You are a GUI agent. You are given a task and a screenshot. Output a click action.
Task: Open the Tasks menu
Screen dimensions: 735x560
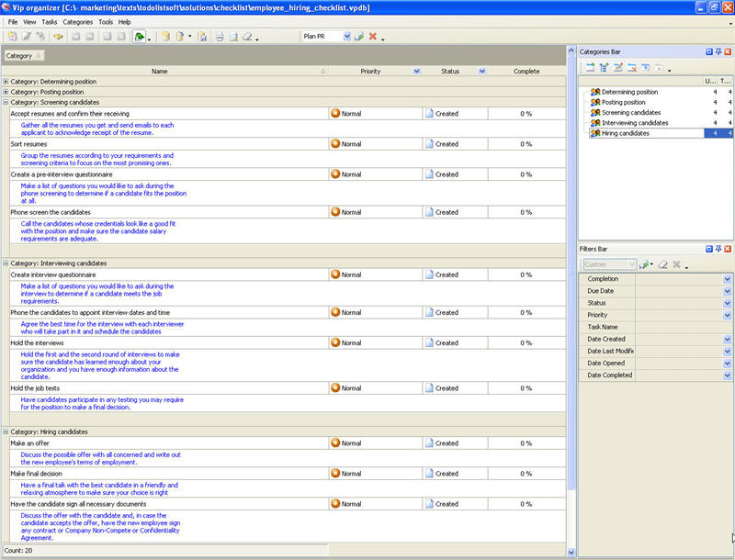click(50, 21)
